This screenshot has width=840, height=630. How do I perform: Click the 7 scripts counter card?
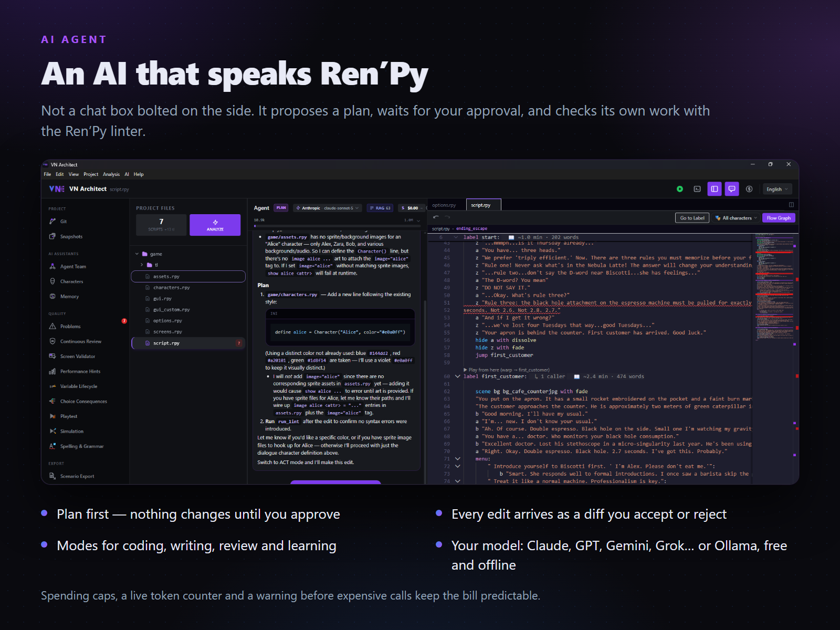pyautogui.click(x=161, y=225)
